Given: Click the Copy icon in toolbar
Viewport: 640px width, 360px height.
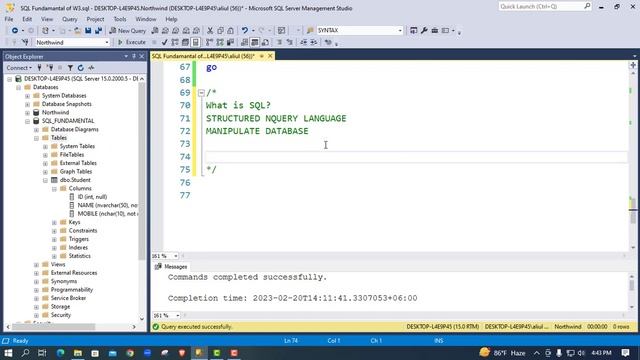Looking at the screenshot, I should pos(220,31).
